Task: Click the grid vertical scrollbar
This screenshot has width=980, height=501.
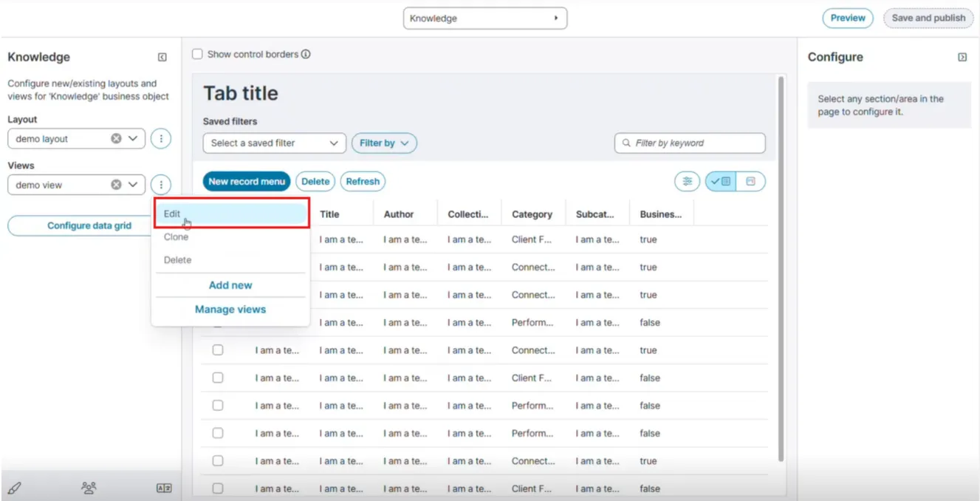Action: click(781, 270)
